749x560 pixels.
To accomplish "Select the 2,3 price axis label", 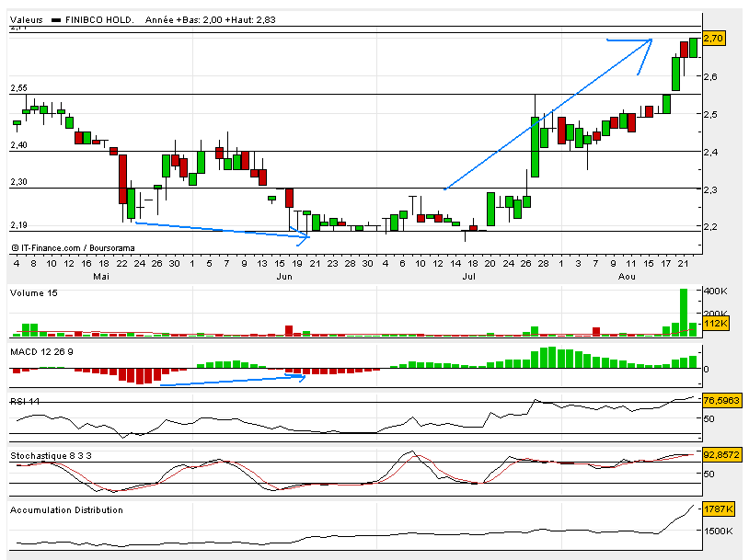I will [710, 189].
